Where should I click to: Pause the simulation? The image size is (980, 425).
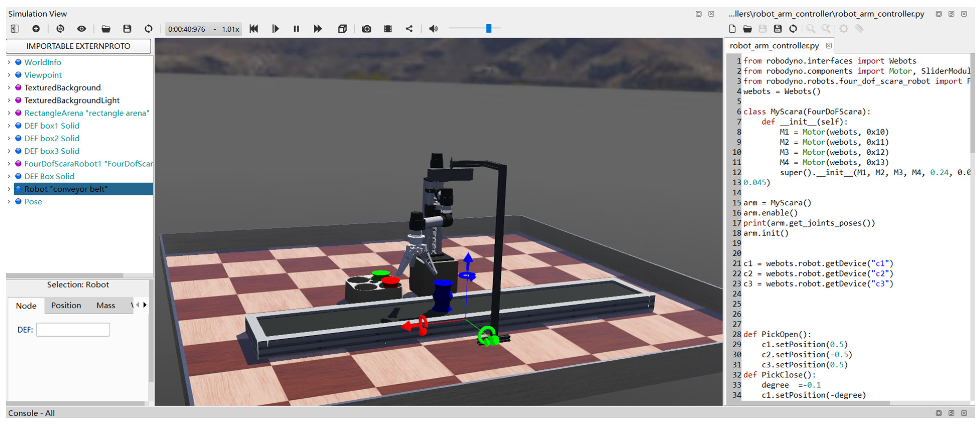tap(296, 29)
